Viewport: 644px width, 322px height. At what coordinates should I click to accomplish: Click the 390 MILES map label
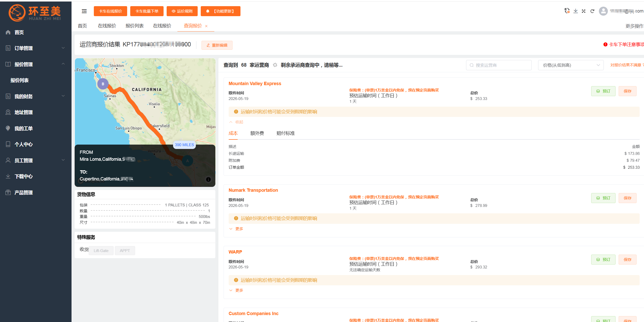click(184, 145)
